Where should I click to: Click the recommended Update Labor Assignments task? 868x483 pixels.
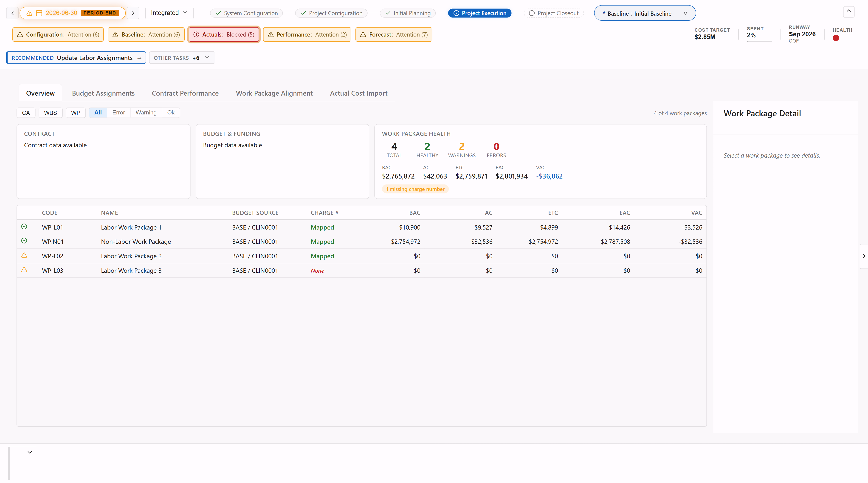pos(76,58)
